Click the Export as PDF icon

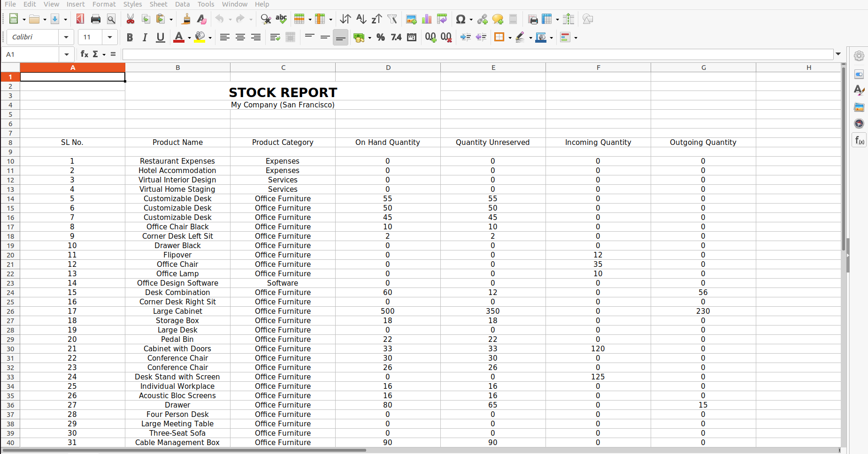coord(80,19)
